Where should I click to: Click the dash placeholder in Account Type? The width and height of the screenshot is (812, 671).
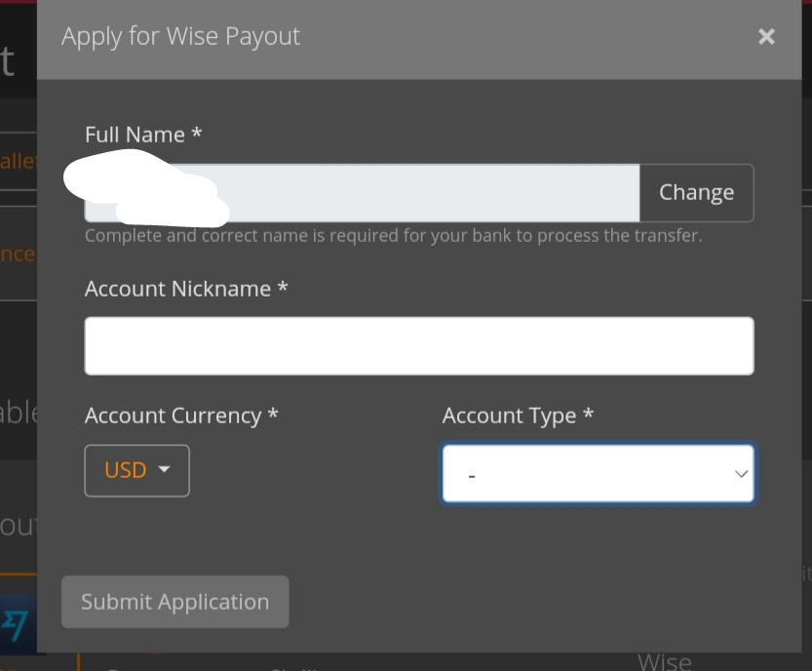point(471,476)
